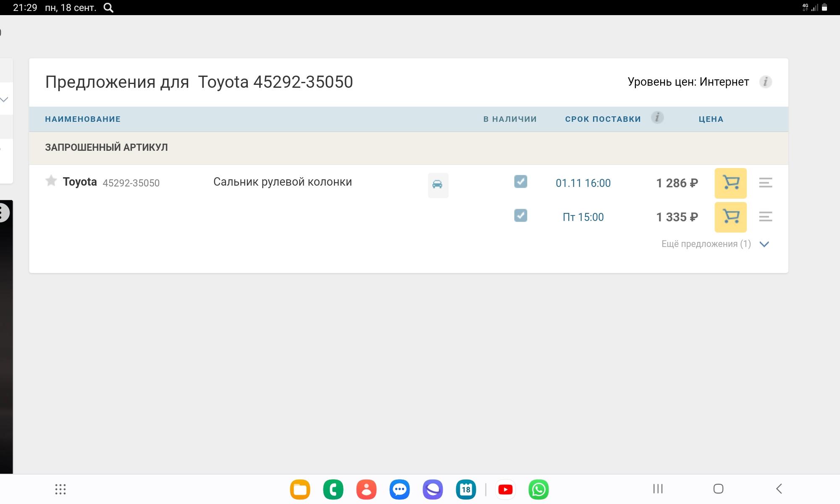Open the Calendar app showing 18
The width and height of the screenshot is (840, 504).
(466, 489)
